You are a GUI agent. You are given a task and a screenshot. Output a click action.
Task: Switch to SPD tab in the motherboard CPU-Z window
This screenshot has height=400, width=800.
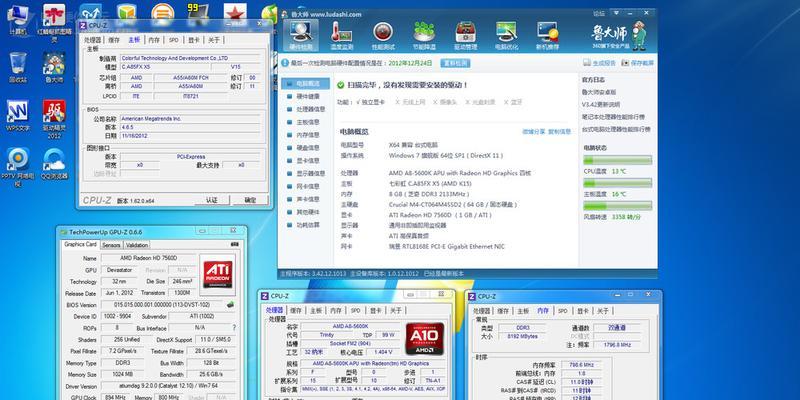click(174, 40)
